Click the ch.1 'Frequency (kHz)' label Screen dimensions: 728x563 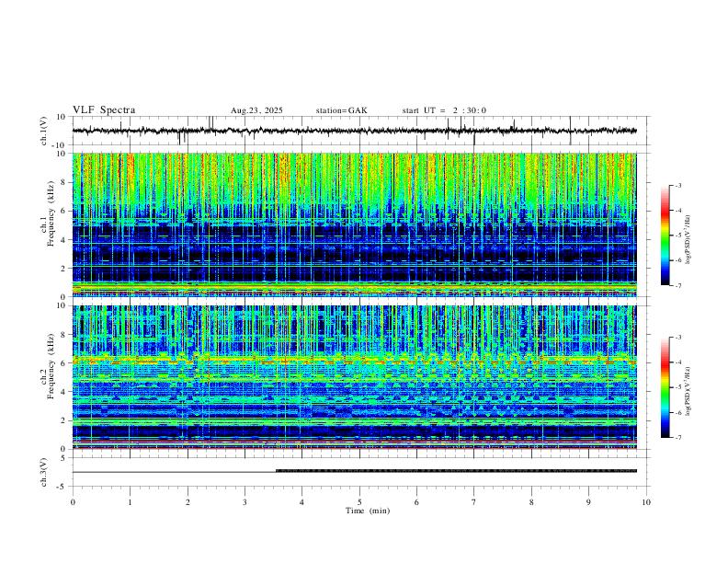pos(51,214)
